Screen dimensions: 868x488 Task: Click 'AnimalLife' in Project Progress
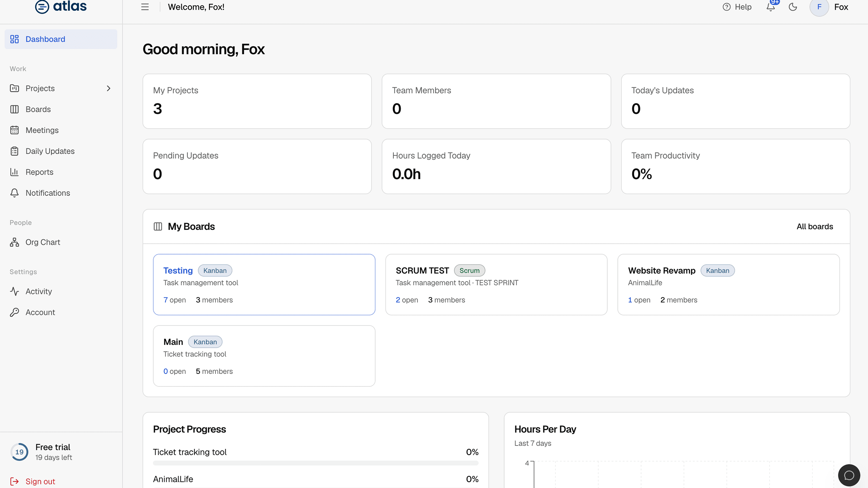tap(173, 479)
